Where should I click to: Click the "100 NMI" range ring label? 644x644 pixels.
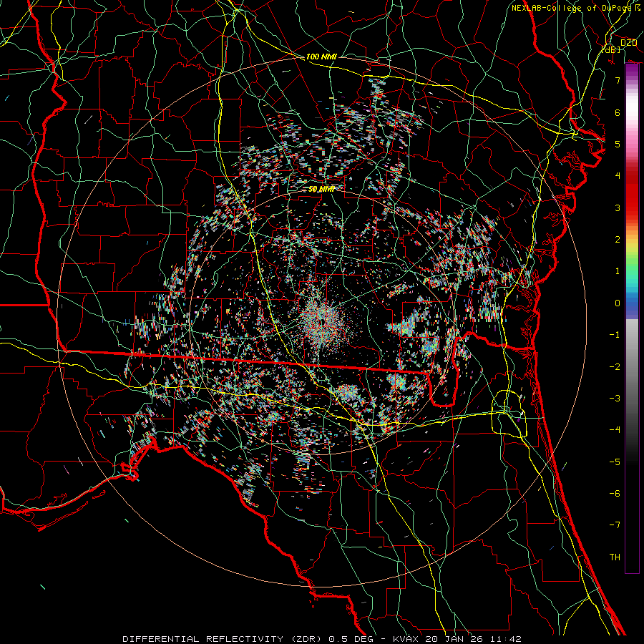coord(321,57)
